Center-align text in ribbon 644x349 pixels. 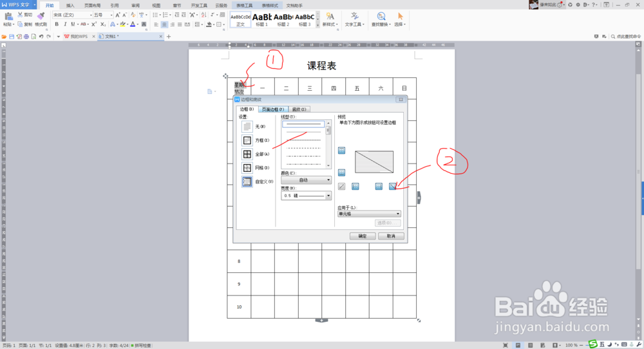(x=164, y=24)
